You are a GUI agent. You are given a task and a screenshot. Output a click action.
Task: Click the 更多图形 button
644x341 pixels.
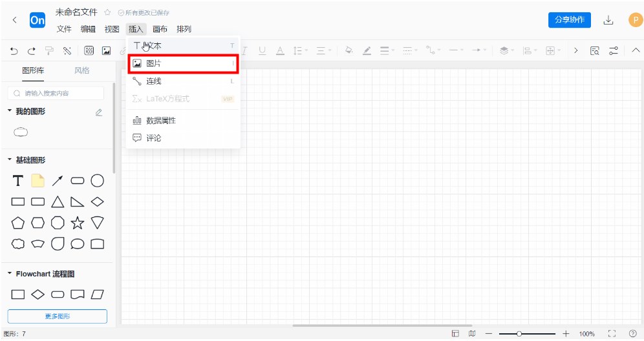click(58, 316)
